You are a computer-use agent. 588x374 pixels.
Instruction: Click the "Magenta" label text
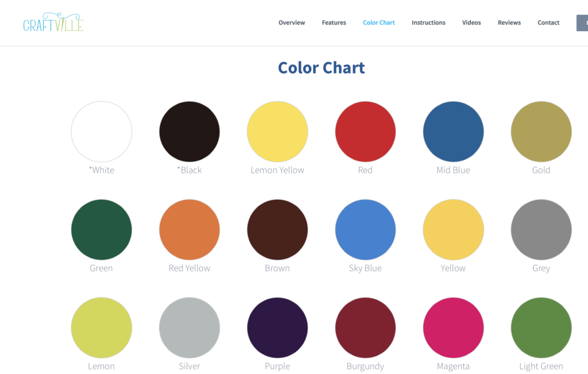tap(454, 367)
